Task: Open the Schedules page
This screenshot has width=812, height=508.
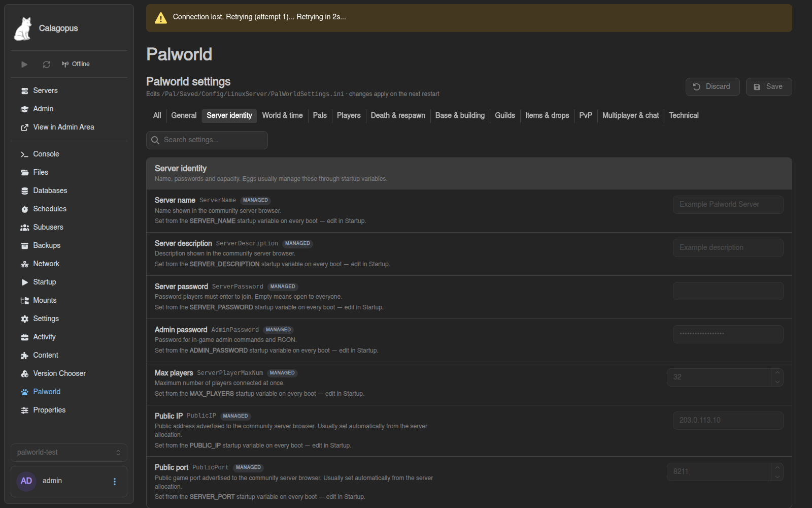Action: 69,209
